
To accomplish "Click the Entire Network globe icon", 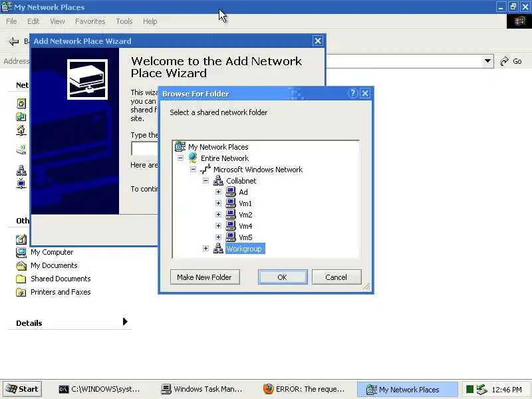I will point(193,158).
